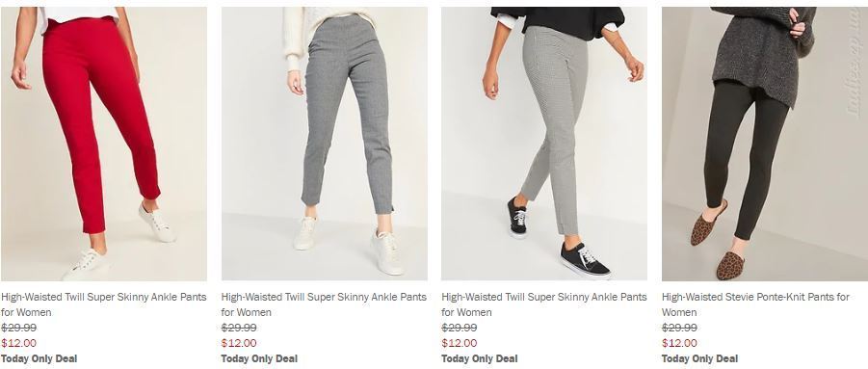Click Today Only Deal label under second product

tap(259, 358)
